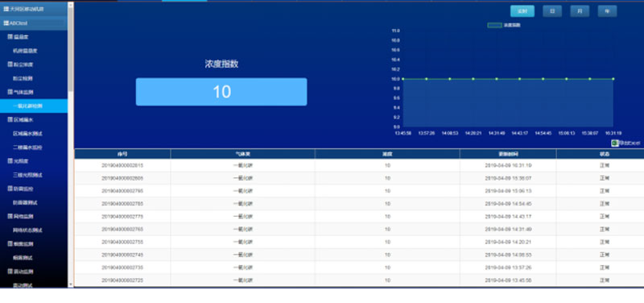Click the 光照度 category icon
Image resolution: width=644 pixels, height=303 pixels.
tap(10, 160)
